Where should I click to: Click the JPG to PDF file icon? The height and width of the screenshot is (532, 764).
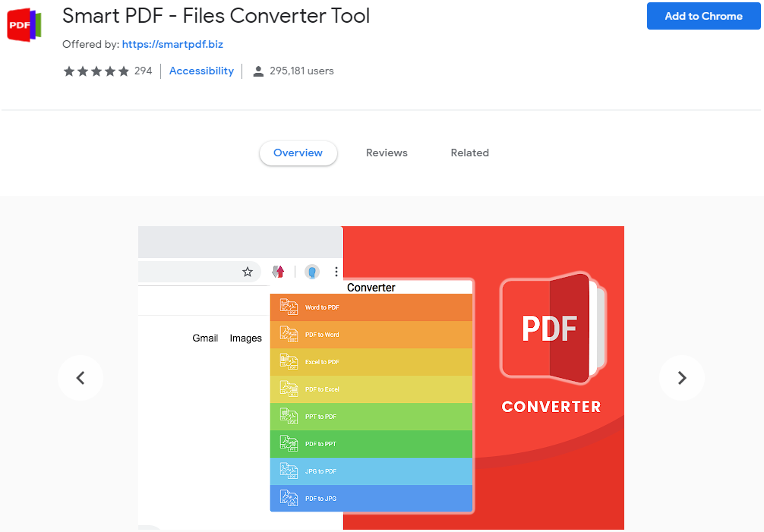289,471
